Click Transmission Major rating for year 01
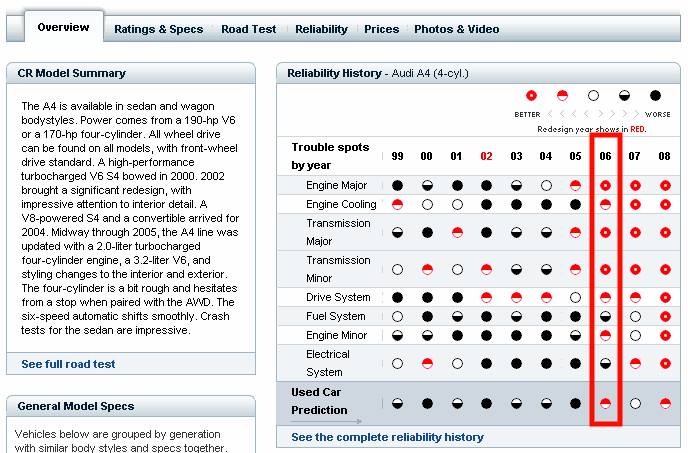 tap(457, 233)
